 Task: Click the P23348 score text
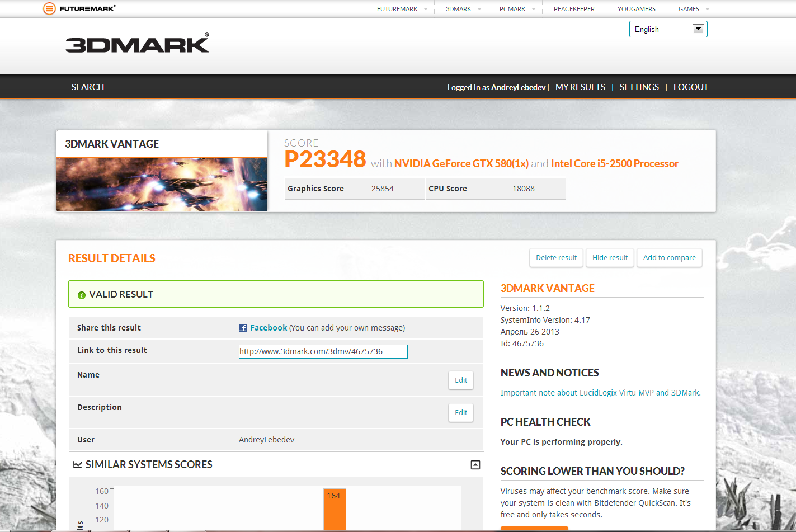[325, 159]
